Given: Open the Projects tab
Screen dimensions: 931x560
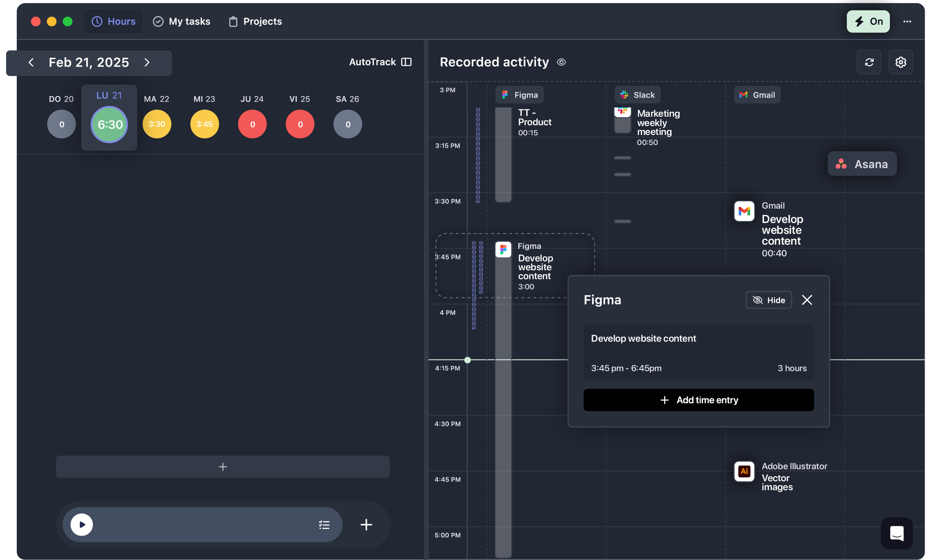Looking at the screenshot, I should [x=255, y=22].
